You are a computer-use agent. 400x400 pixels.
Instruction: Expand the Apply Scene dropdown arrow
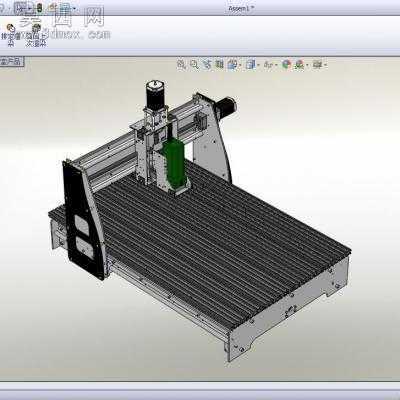tap(307, 65)
